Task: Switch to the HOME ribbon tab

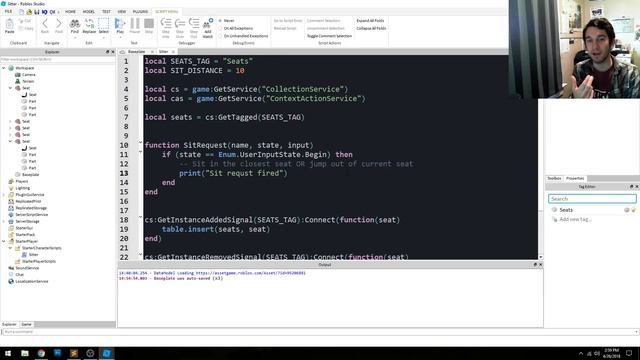Action: pyautogui.click(x=70, y=11)
